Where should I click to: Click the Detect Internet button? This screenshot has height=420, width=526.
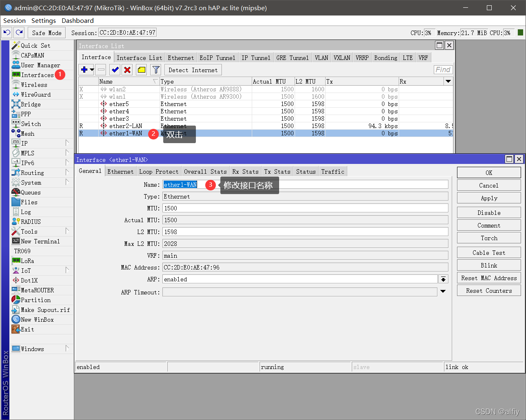coord(193,70)
